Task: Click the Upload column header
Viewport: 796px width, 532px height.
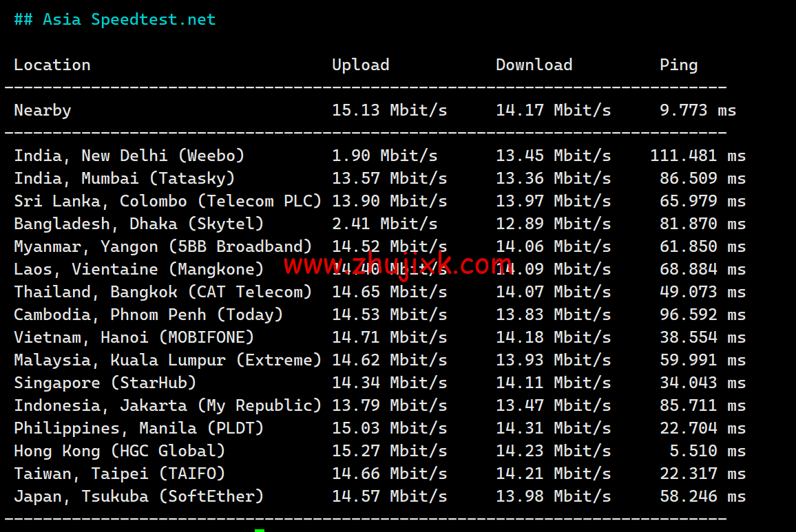Action: [x=360, y=65]
